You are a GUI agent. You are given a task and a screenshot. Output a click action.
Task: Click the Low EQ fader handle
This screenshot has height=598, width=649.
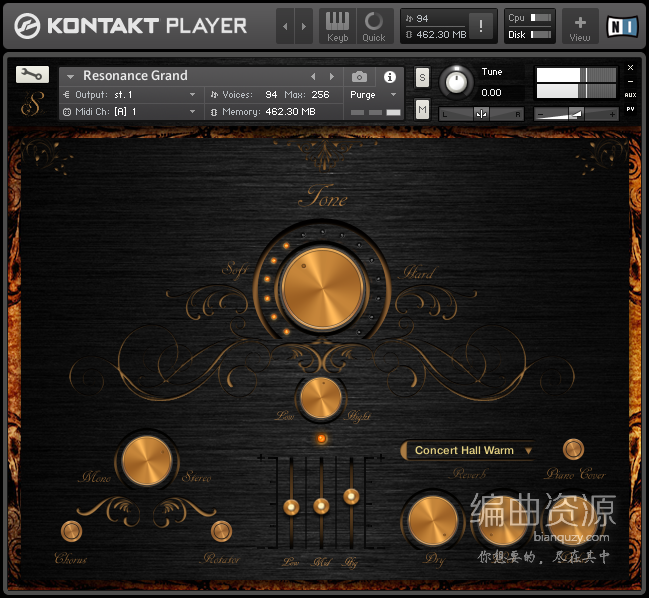point(291,507)
